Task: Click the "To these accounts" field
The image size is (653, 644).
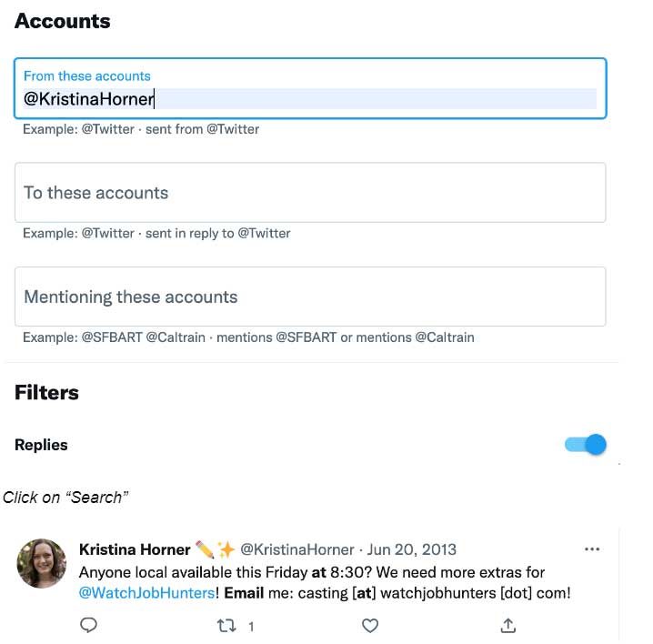Action: coord(309,193)
